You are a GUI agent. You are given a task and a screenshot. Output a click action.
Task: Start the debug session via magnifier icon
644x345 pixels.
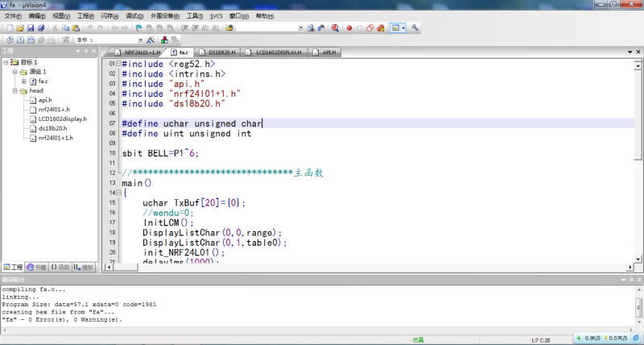click(x=334, y=28)
